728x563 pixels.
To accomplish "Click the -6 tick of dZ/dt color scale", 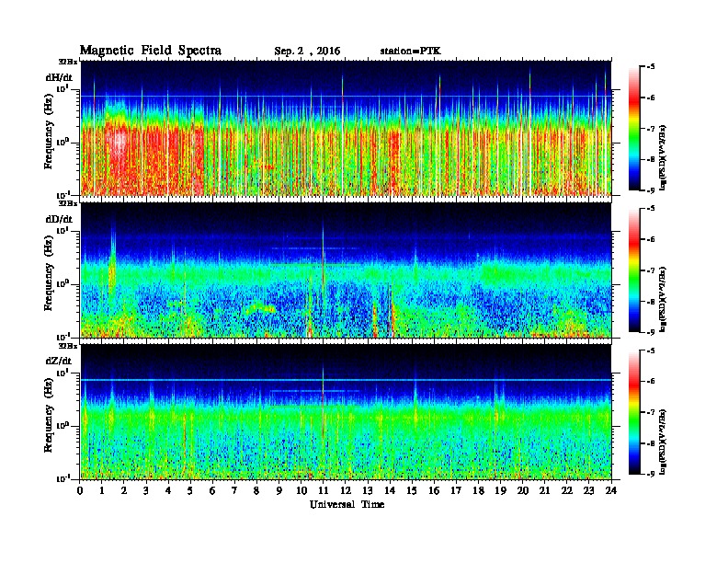I will pos(651,381).
